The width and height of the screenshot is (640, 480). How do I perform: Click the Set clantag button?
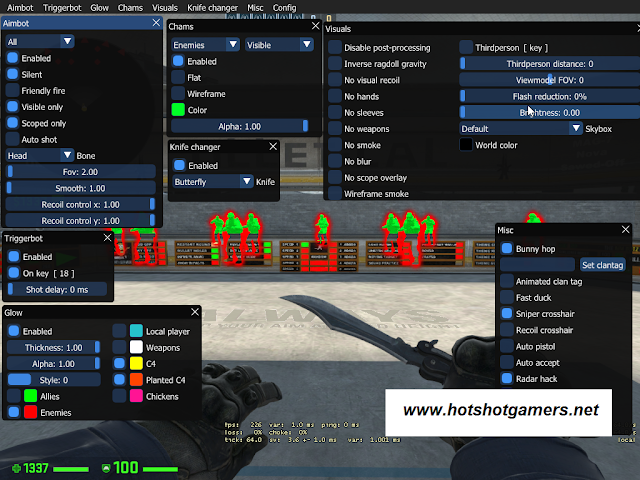pyautogui.click(x=602, y=265)
